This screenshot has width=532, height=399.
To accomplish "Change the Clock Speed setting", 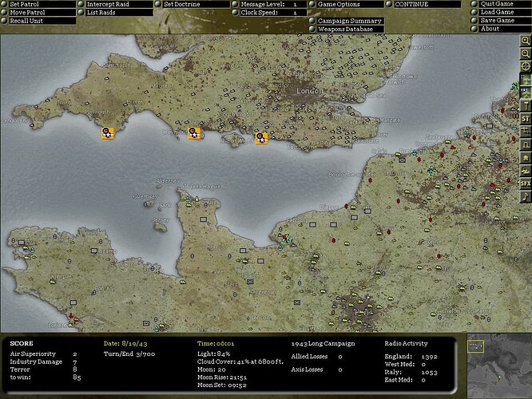I will point(270,12).
